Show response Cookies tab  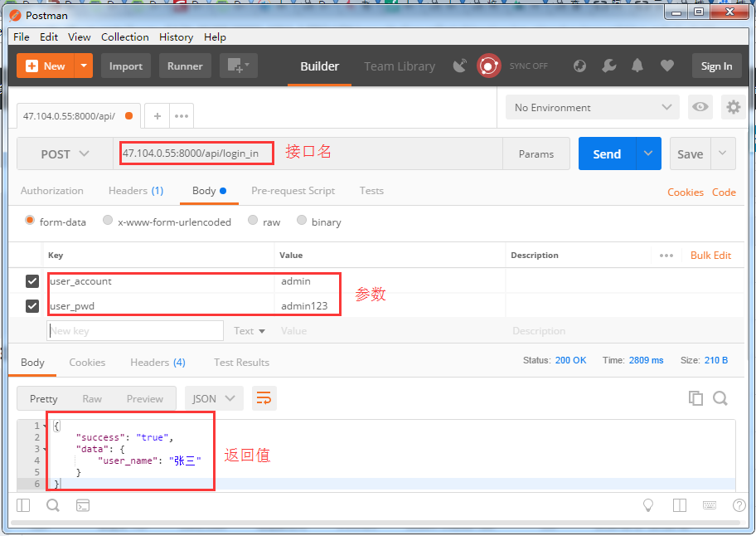[87, 363]
